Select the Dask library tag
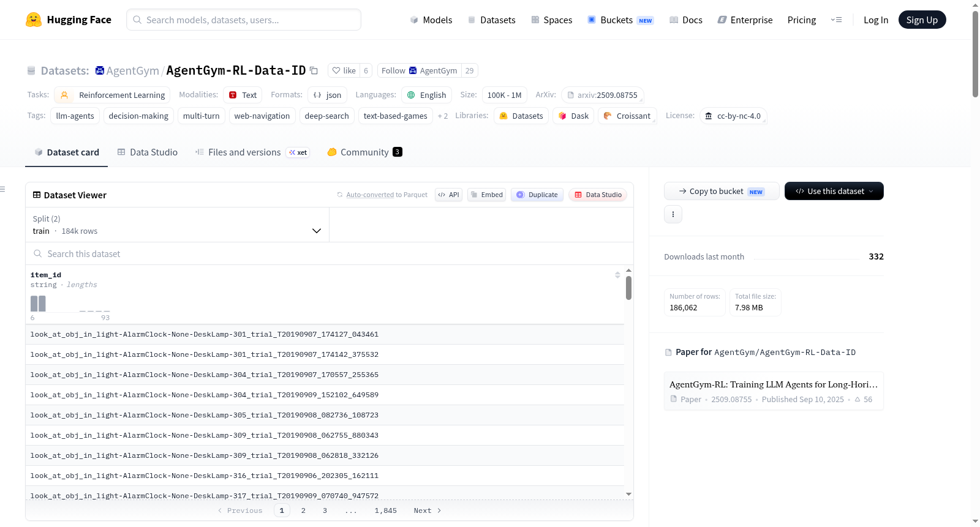This screenshot has height=527, width=980. tap(573, 116)
